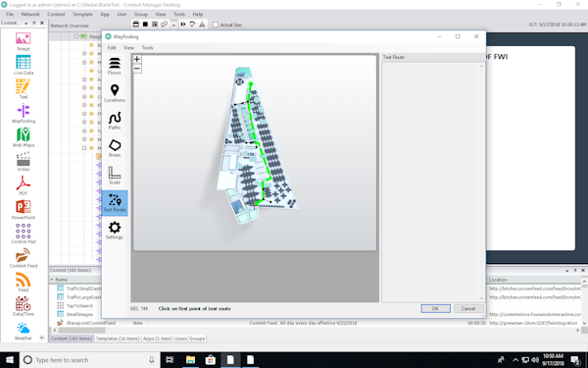Toggle the Test Route tool

(x=115, y=203)
